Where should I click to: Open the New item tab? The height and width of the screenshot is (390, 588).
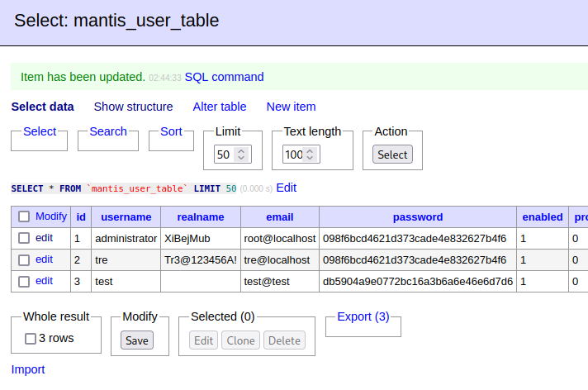point(291,107)
